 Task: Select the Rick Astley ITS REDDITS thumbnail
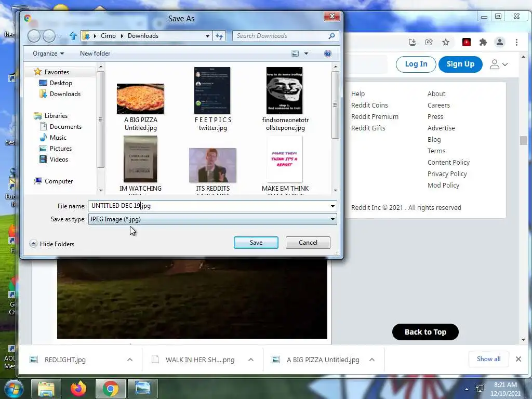click(212, 165)
